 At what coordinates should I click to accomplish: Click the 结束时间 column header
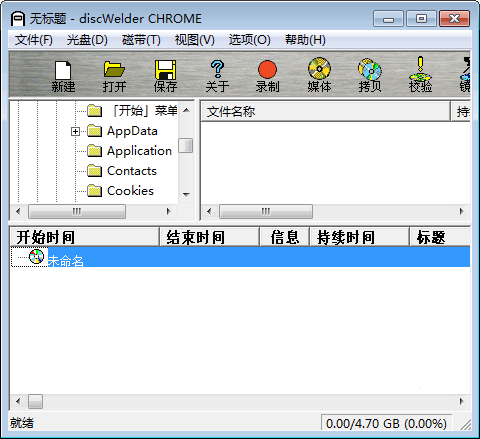click(209, 237)
